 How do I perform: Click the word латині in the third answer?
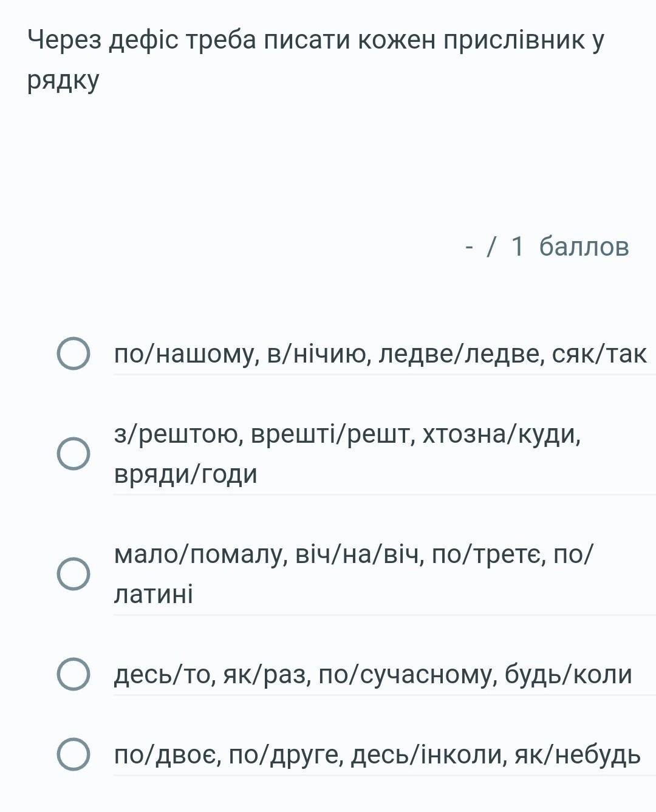tap(154, 594)
